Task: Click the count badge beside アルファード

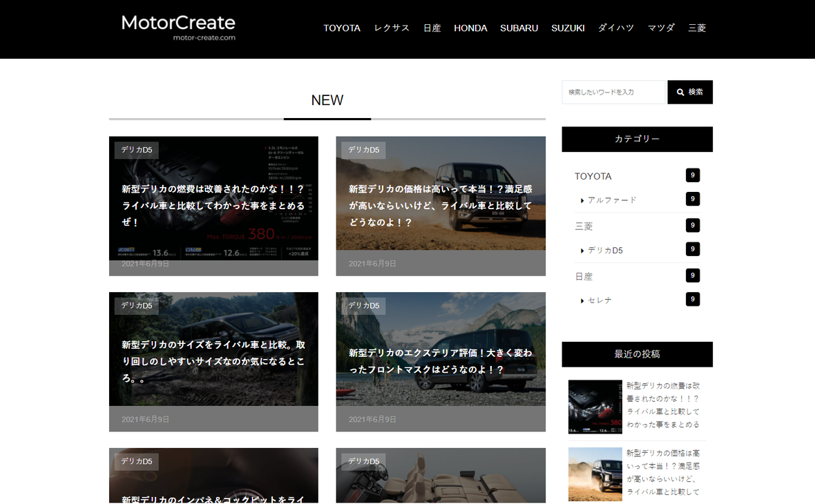Action: pyautogui.click(x=692, y=199)
